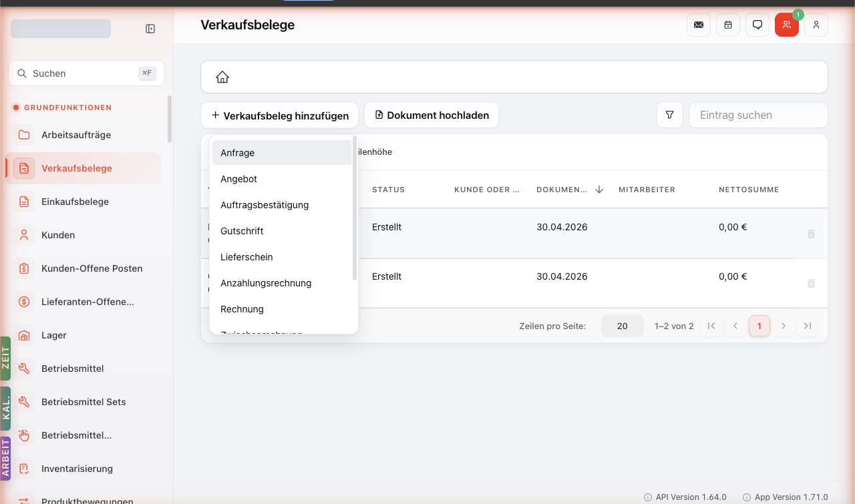Click the Kunden person icon

tap(24, 235)
